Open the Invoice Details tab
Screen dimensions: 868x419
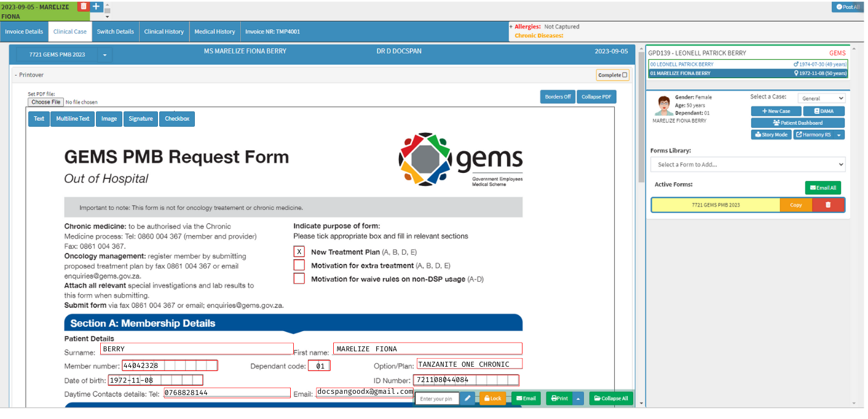pos(24,31)
